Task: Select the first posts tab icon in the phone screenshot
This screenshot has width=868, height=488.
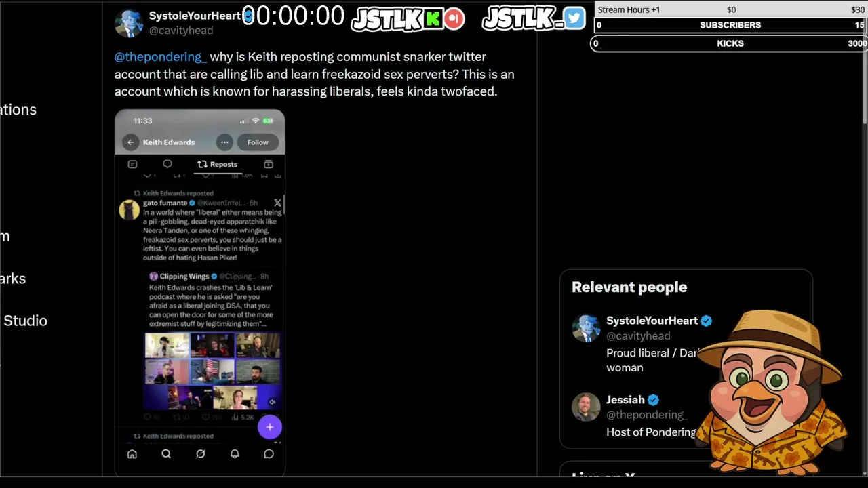Action: tap(132, 164)
